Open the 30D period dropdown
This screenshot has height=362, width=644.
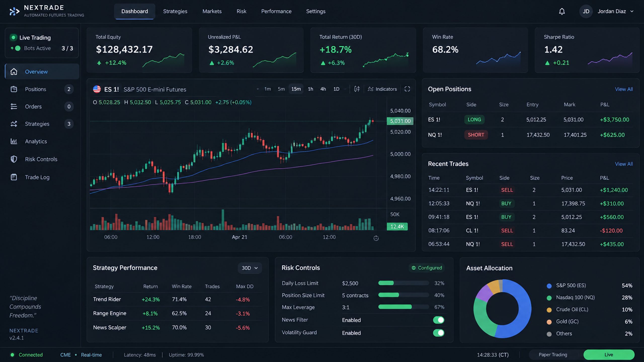pos(250,268)
